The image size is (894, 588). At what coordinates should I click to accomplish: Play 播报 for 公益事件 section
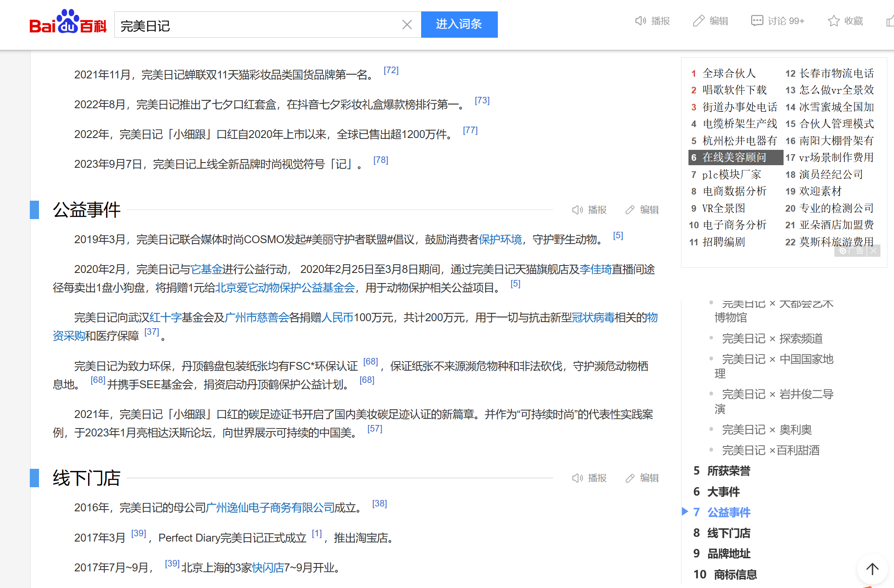589,210
